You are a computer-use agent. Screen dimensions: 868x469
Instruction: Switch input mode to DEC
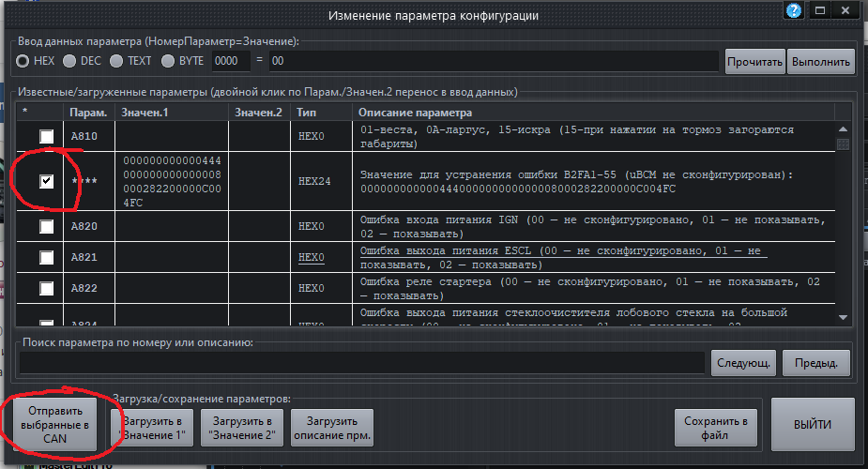click(69, 61)
